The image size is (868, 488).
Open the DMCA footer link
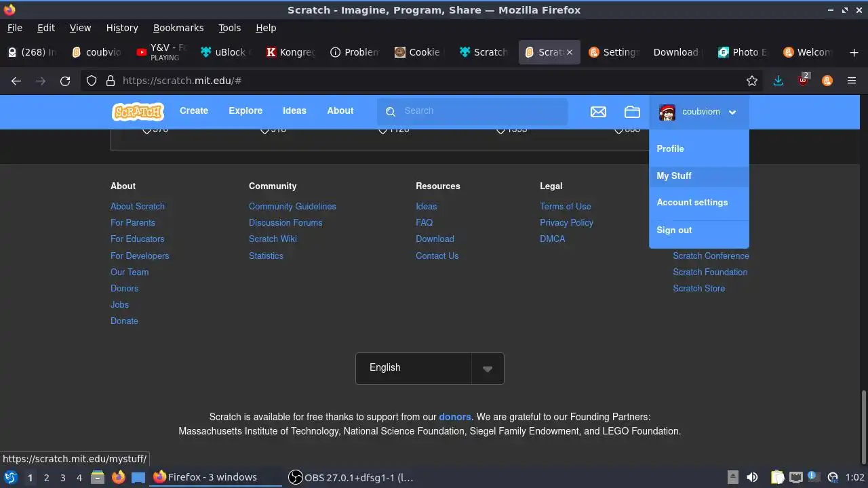coord(552,239)
